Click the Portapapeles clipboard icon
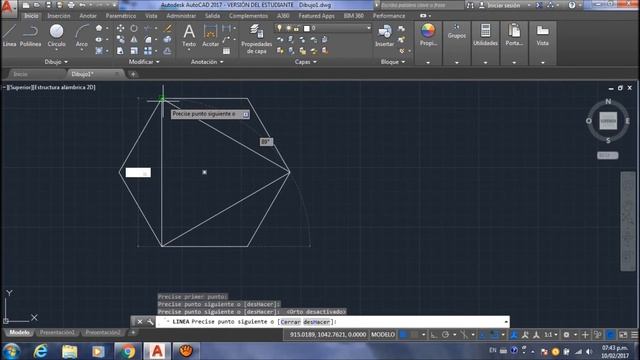This screenshot has width=640, height=360. click(x=514, y=31)
